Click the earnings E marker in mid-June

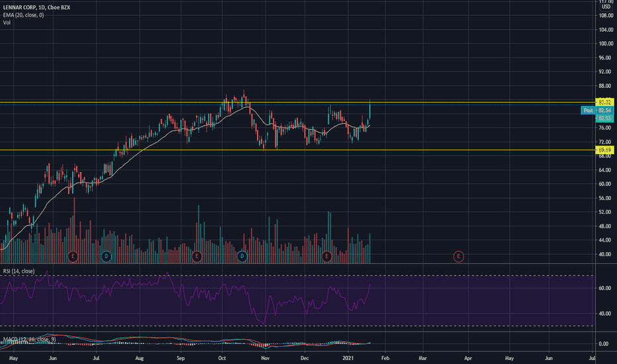point(73,257)
